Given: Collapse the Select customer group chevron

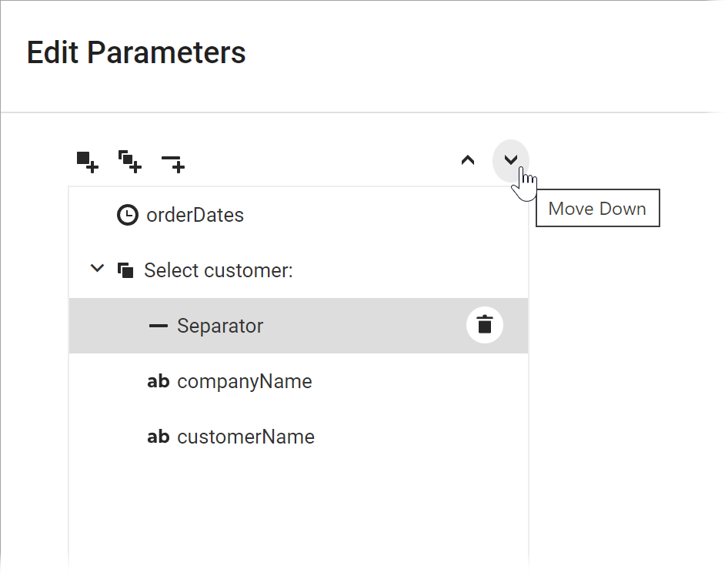Looking at the screenshot, I should click(97, 270).
